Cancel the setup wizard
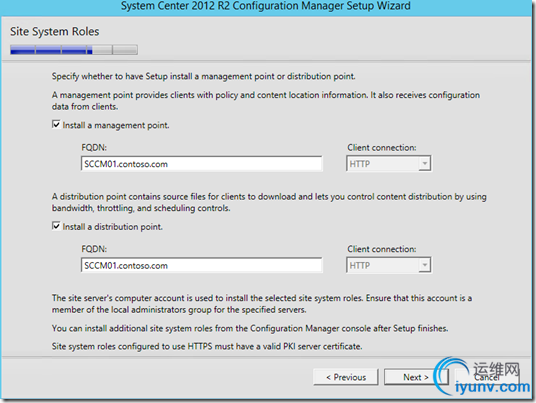 (x=487, y=377)
